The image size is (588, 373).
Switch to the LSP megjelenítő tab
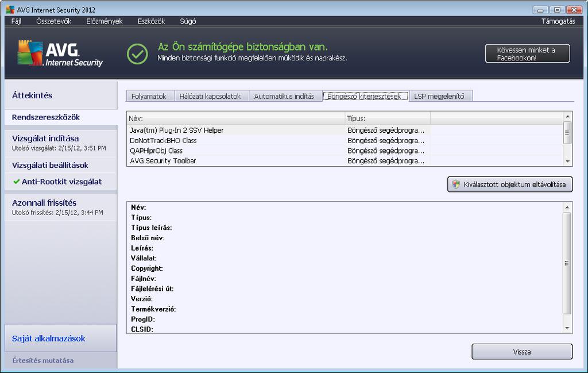pos(440,96)
